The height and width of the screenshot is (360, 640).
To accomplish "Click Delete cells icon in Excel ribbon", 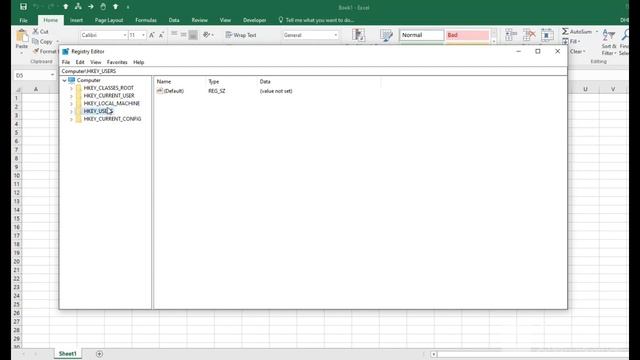I will [x=529, y=35].
